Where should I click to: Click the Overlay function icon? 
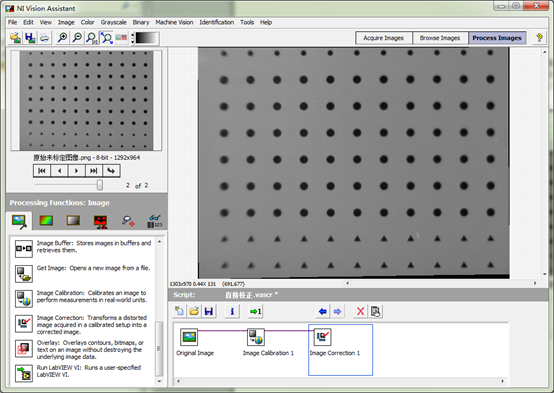pyautogui.click(x=24, y=348)
